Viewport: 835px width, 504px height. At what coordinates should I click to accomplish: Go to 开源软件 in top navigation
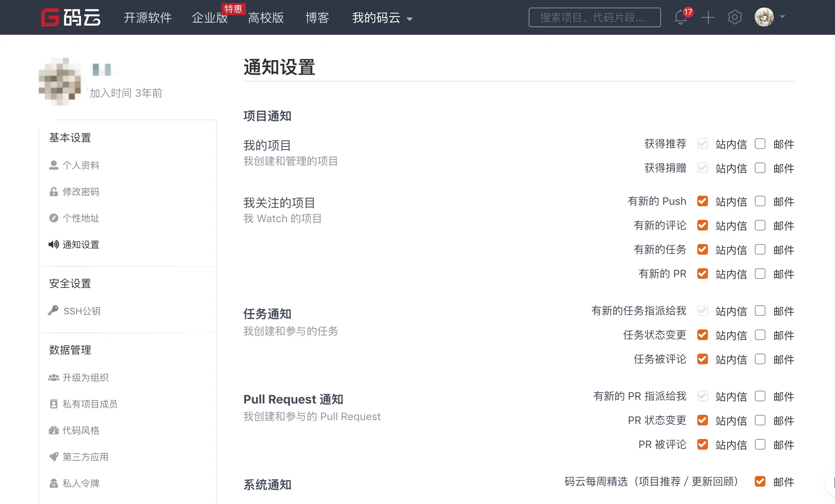click(148, 18)
